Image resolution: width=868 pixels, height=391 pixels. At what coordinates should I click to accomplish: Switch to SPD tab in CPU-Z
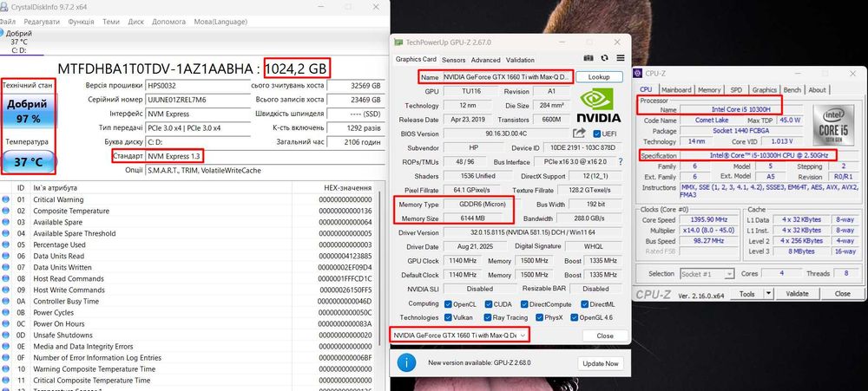coord(736,89)
